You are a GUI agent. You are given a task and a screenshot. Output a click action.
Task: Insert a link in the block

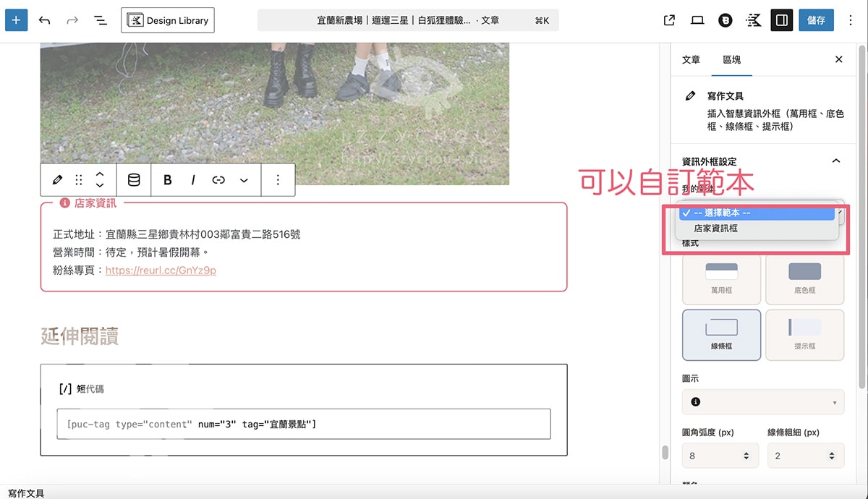(x=218, y=180)
